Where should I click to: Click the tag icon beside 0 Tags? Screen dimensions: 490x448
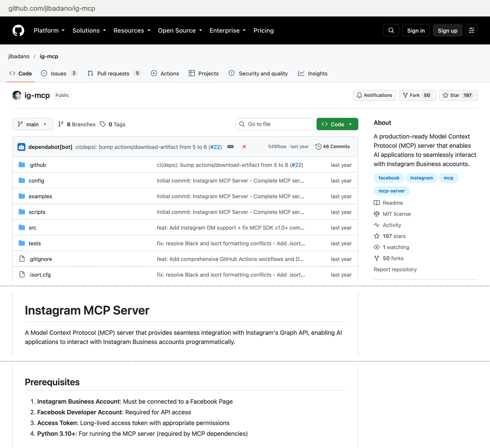pyautogui.click(x=103, y=124)
